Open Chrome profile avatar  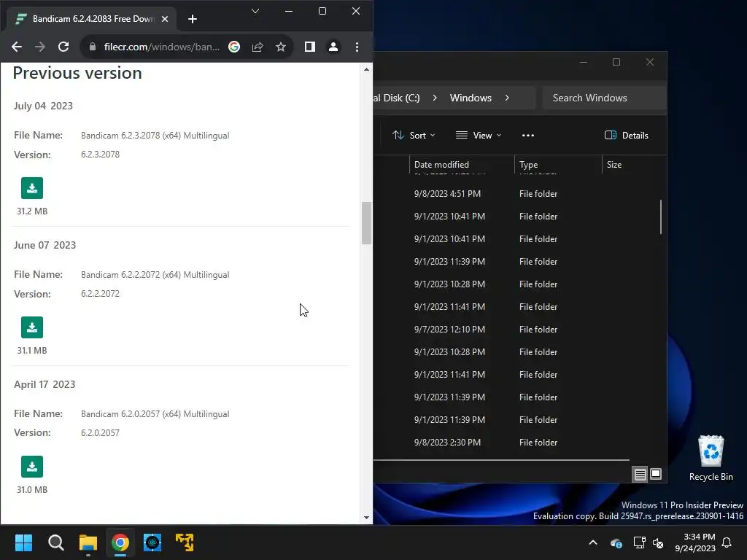333,47
